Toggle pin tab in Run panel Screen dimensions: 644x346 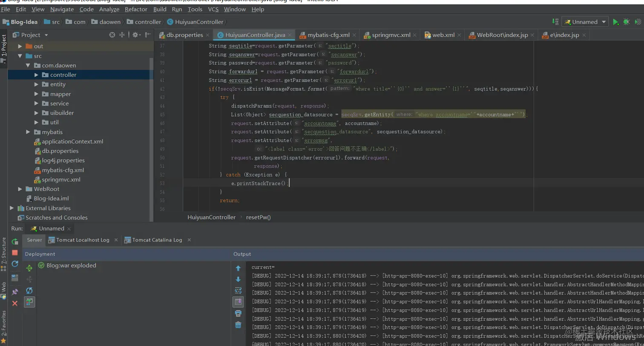click(15, 292)
